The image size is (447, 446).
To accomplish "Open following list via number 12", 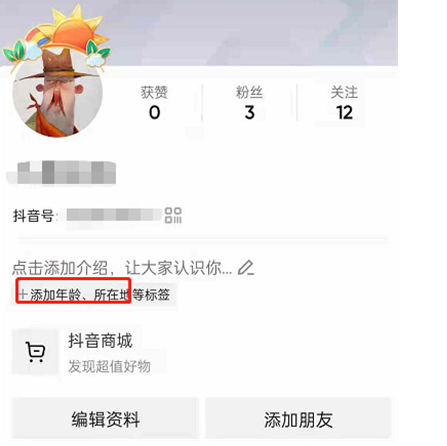I will [x=344, y=113].
